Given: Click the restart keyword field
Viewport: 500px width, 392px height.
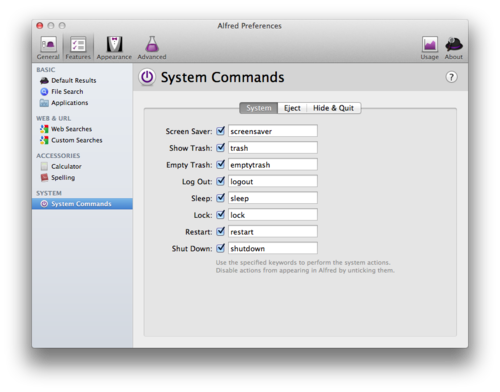Looking at the screenshot, I should 273,232.
